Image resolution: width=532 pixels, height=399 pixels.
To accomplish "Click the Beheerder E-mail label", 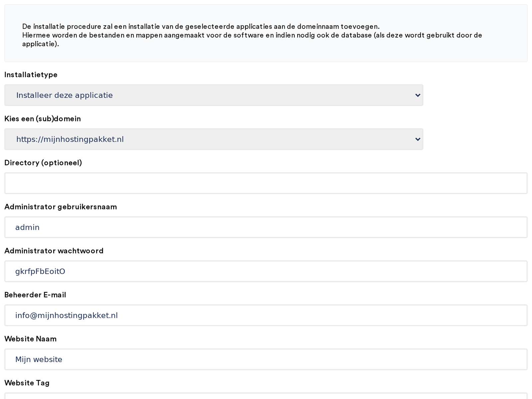I will (35, 295).
